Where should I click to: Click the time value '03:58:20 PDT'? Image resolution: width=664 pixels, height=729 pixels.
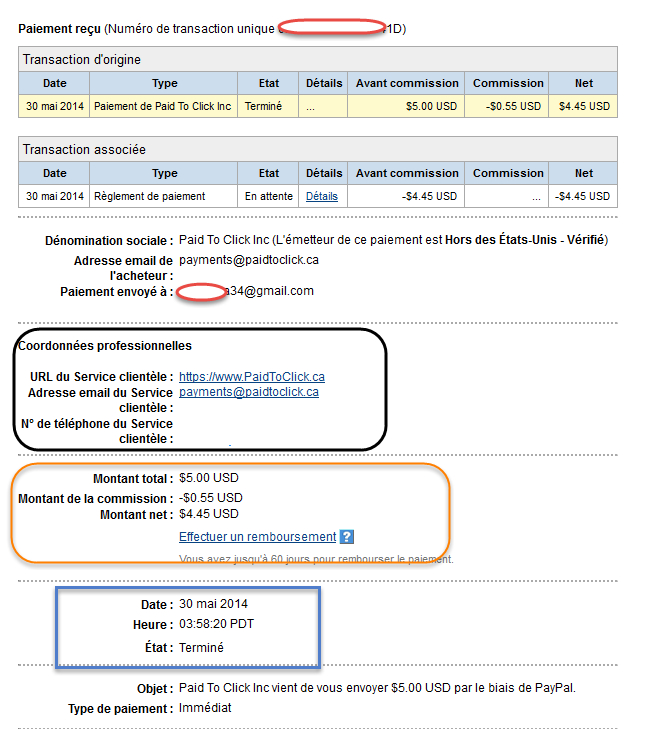(217, 624)
